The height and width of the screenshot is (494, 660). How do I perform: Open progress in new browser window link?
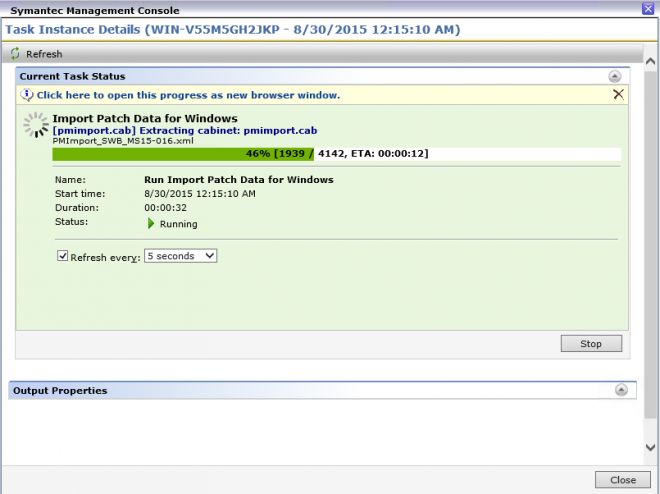click(188, 95)
